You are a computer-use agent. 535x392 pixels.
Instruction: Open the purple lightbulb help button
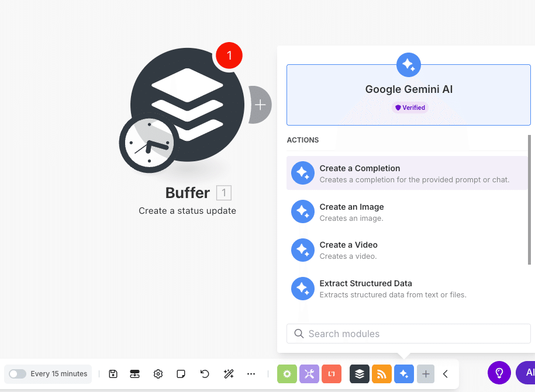pos(499,373)
